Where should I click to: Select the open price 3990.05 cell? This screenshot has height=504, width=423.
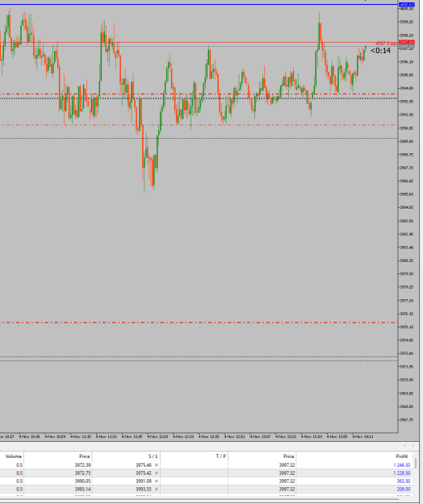pos(82,481)
